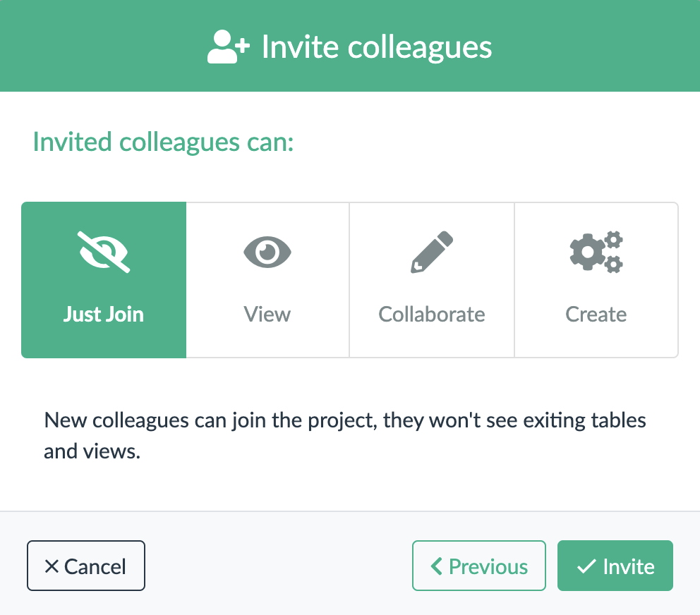Click the X icon in the Cancel button
Screen dimensions: 700x615
52,566
